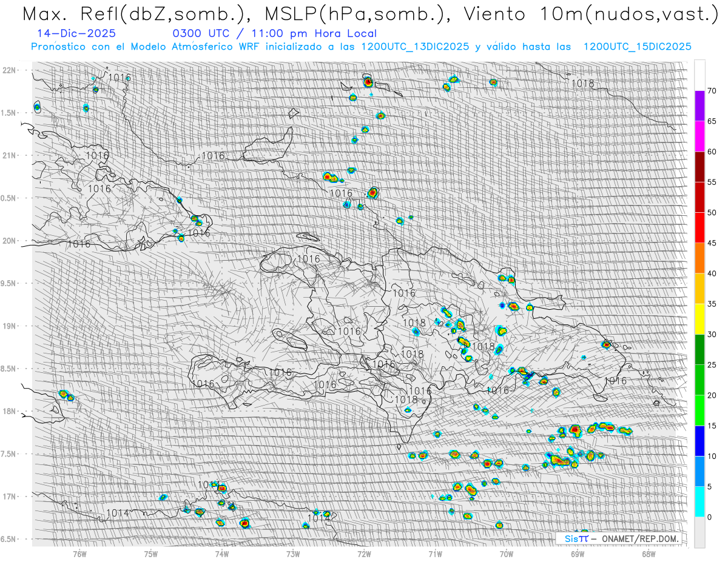Click the '1200UTC_13DIC2025' initialization time
The width and height of the screenshot is (728, 562).
pos(414,47)
